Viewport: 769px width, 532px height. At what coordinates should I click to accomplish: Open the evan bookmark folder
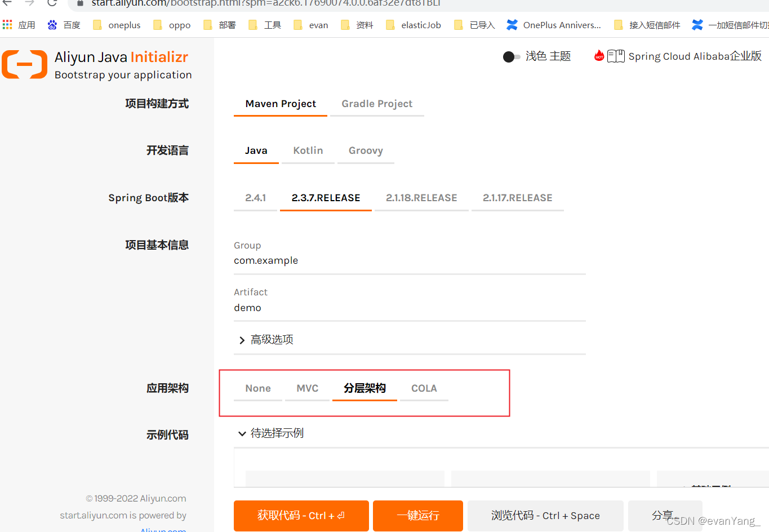[x=311, y=25]
